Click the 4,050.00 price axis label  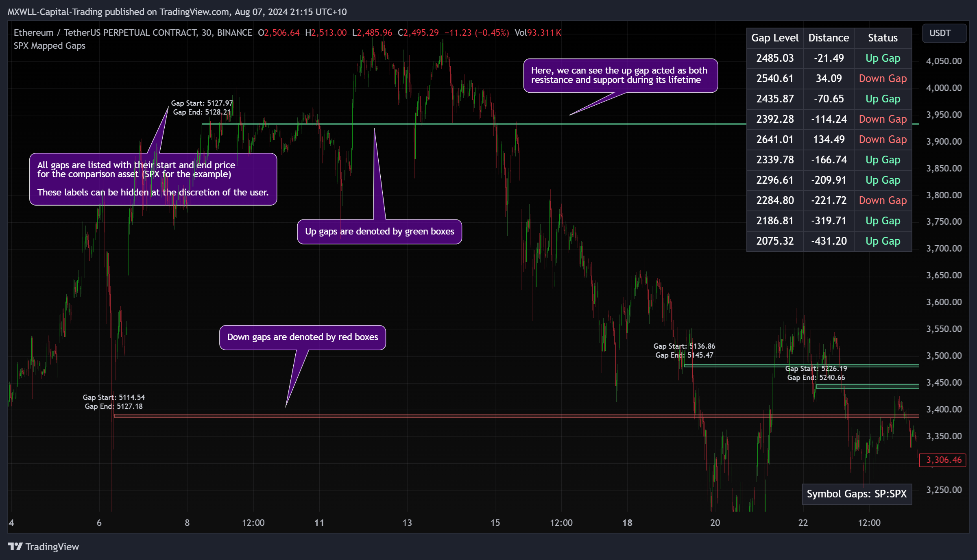pyautogui.click(x=944, y=61)
